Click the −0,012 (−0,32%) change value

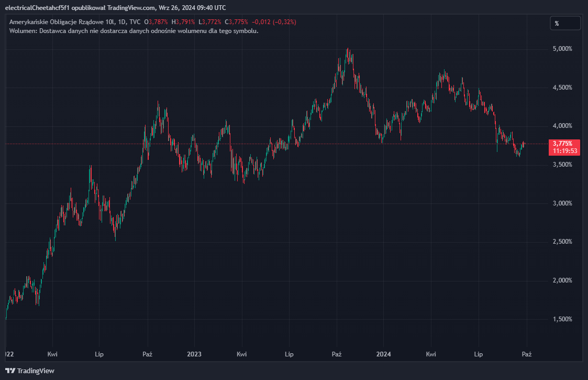[274, 22]
